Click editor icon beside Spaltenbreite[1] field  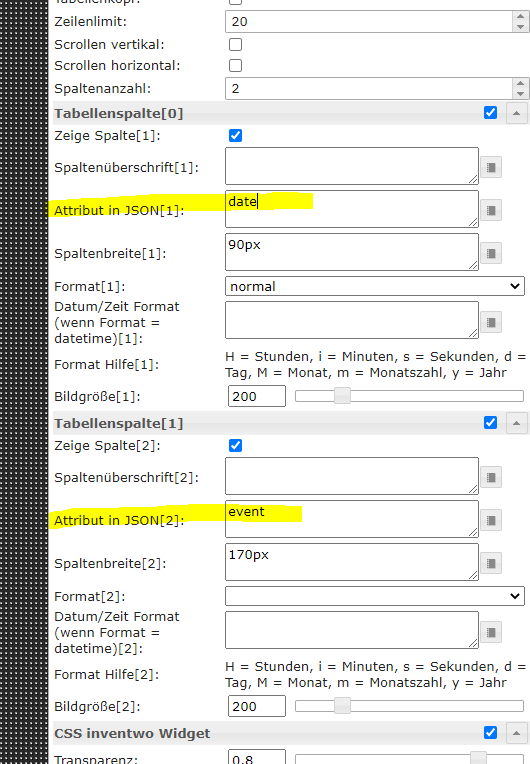[491, 253]
